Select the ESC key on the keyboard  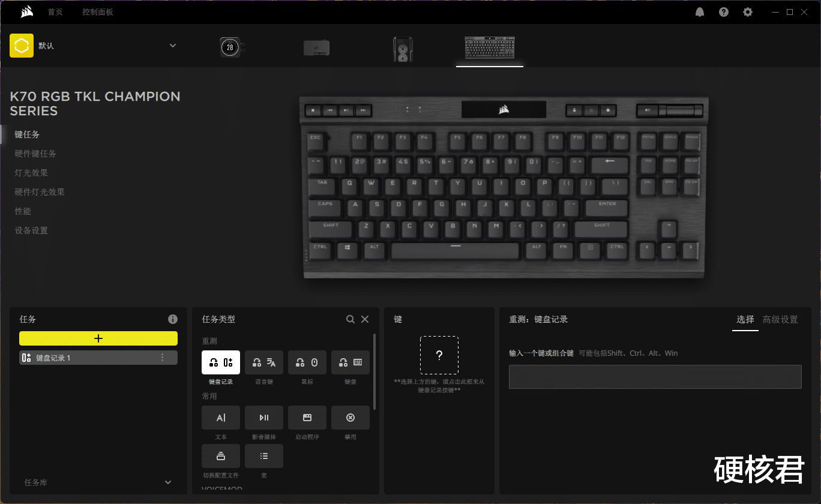pos(316,142)
